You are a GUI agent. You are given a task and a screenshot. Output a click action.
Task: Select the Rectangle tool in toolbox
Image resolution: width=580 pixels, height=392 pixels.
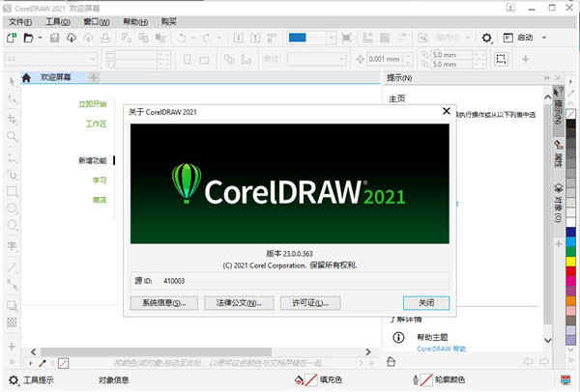13,191
